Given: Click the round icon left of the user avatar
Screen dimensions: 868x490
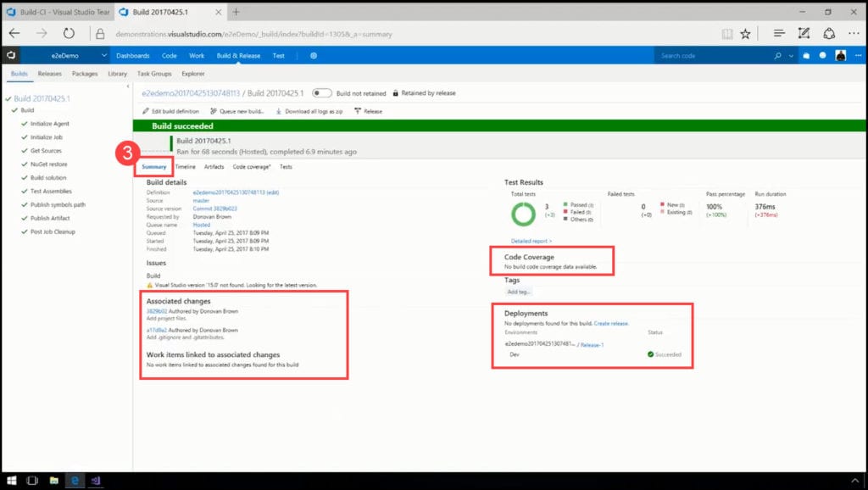Looking at the screenshot, I should pos(822,56).
